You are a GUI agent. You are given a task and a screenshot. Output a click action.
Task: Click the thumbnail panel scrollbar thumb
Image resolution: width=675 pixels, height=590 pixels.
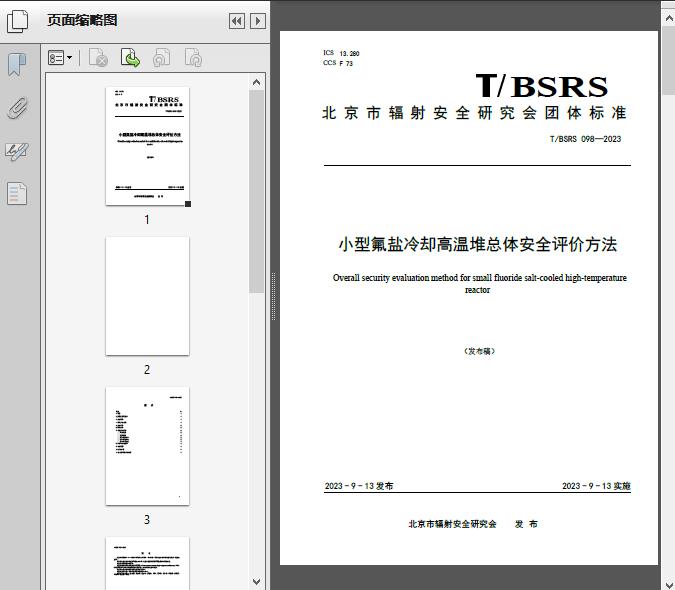[x=257, y=192]
